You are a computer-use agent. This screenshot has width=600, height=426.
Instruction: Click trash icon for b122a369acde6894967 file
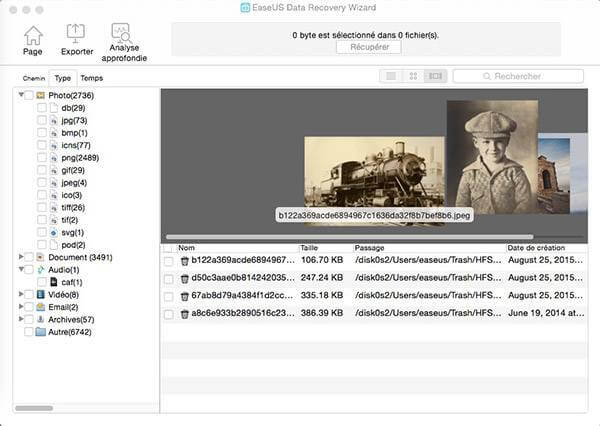(x=185, y=261)
